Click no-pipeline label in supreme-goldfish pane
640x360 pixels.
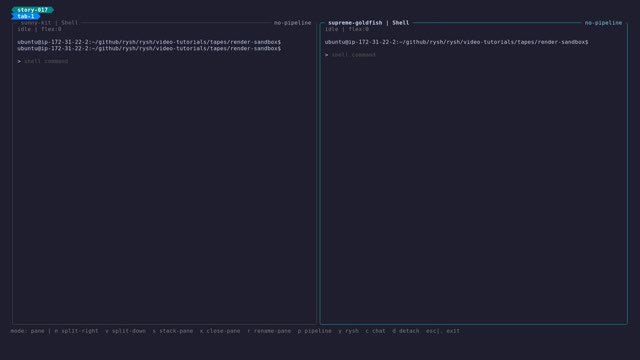click(x=603, y=23)
